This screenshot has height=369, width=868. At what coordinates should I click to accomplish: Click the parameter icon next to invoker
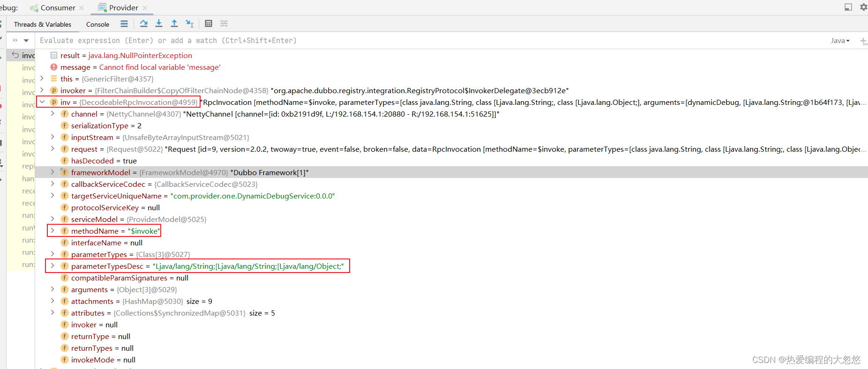(x=54, y=90)
